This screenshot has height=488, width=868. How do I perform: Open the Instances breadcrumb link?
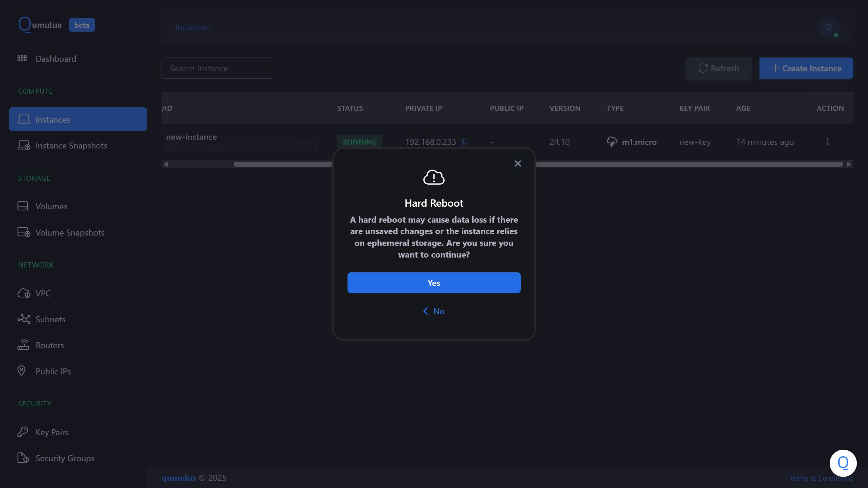click(x=192, y=27)
